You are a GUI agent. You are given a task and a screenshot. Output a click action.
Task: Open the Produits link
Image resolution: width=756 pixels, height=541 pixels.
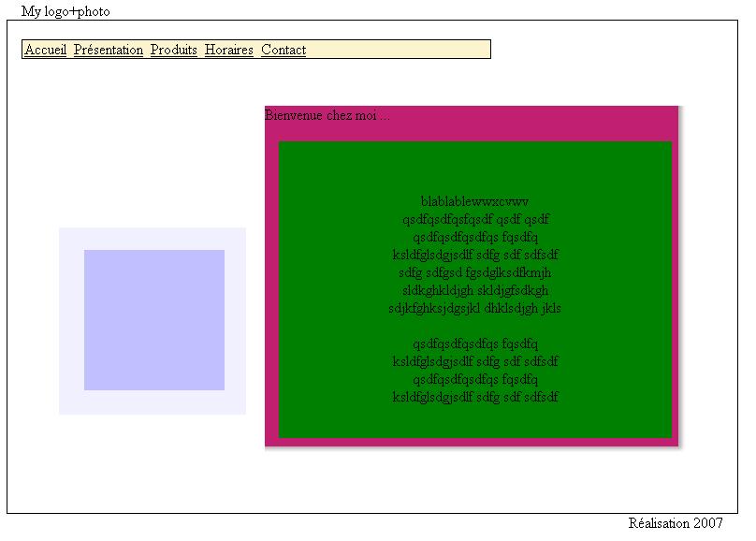click(x=174, y=50)
